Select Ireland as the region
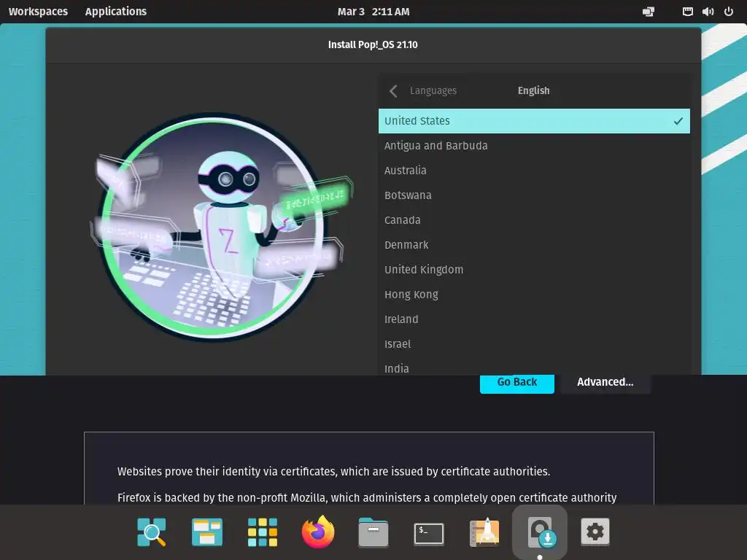The height and width of the screenshot is (560, 747). point(534,319)
